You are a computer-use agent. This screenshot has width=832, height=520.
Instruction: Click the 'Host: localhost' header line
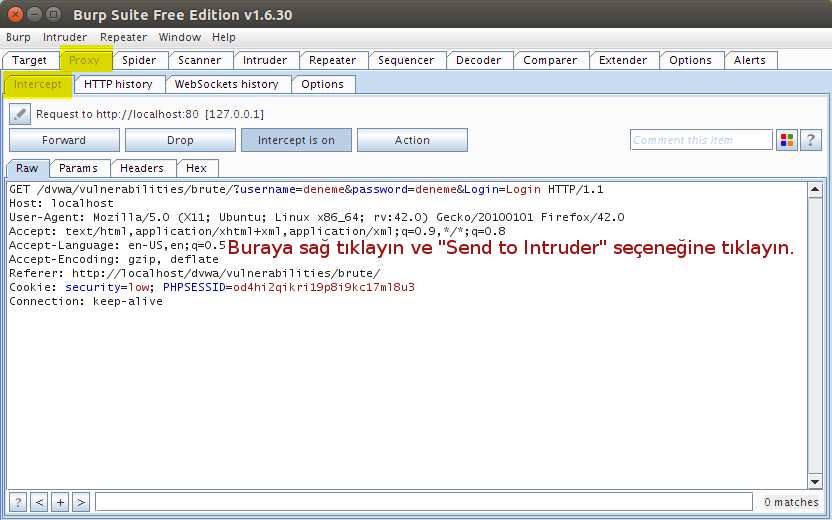61,203
